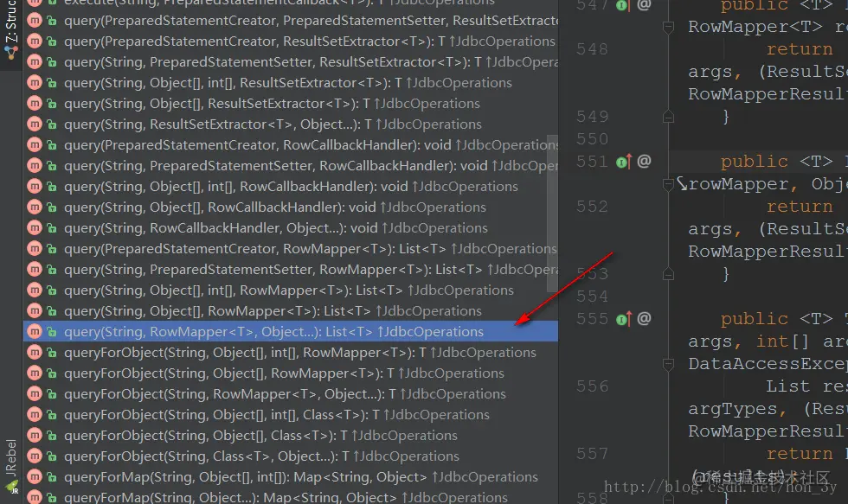This screenshot has height=504, width=848.
Task: Select query(String, RowMapper<T>, Object...) highlighted row
Action: 291,332
